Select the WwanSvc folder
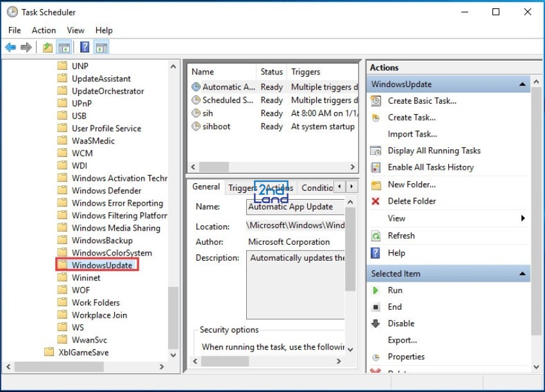545x392 pixels. click(x=89, y=340)
